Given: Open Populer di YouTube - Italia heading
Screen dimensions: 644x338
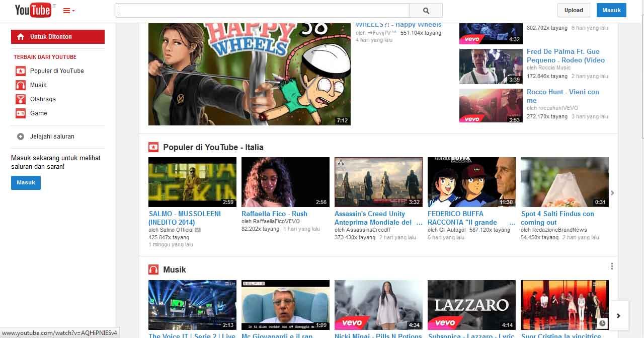Looking at the screenshot, I should click(213, 147).
